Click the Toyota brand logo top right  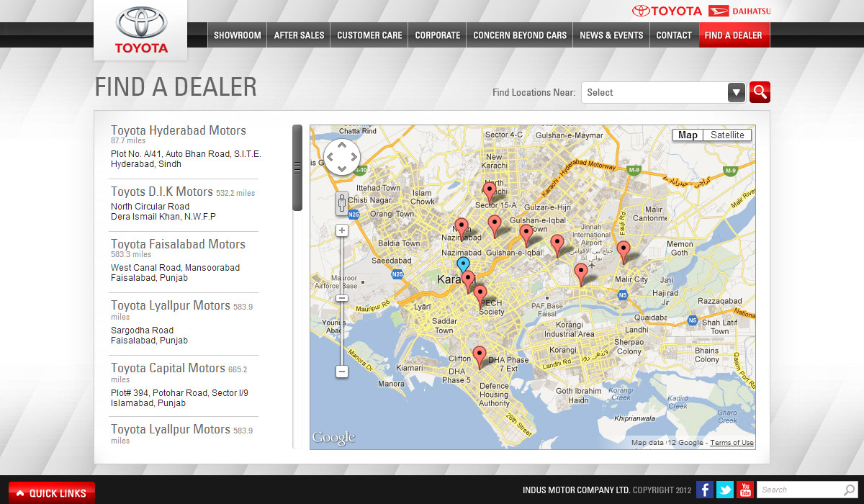coord(667,11)
